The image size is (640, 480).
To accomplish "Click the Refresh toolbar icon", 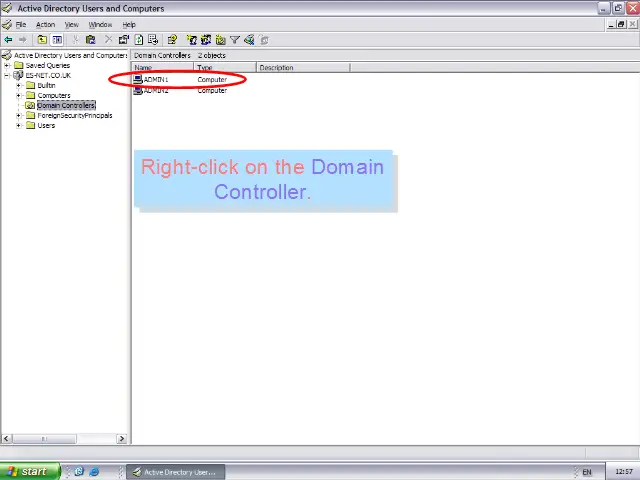I will 139,40.
